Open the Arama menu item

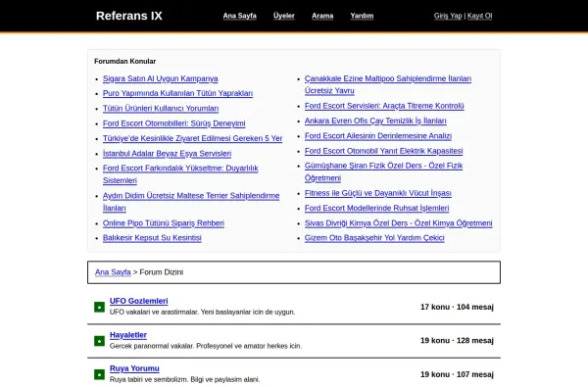tap(322, 16)
